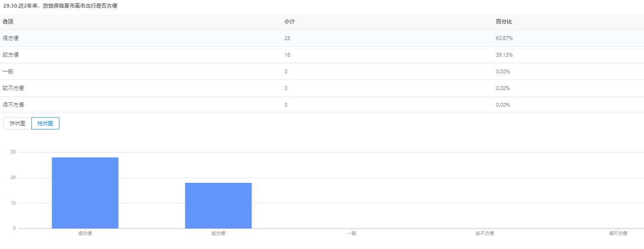Click the 很不方便 option cell in the table

tap(13, 105)
